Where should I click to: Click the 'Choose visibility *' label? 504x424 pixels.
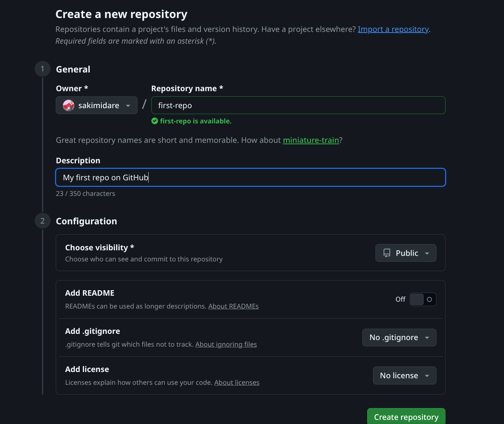point(100,248)
